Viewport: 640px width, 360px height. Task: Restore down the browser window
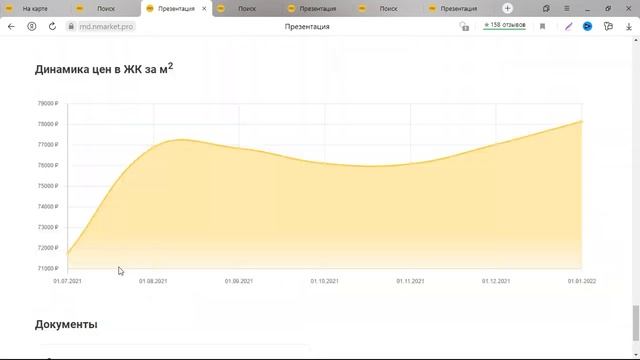pyautogui.click(x=608, y=9)
